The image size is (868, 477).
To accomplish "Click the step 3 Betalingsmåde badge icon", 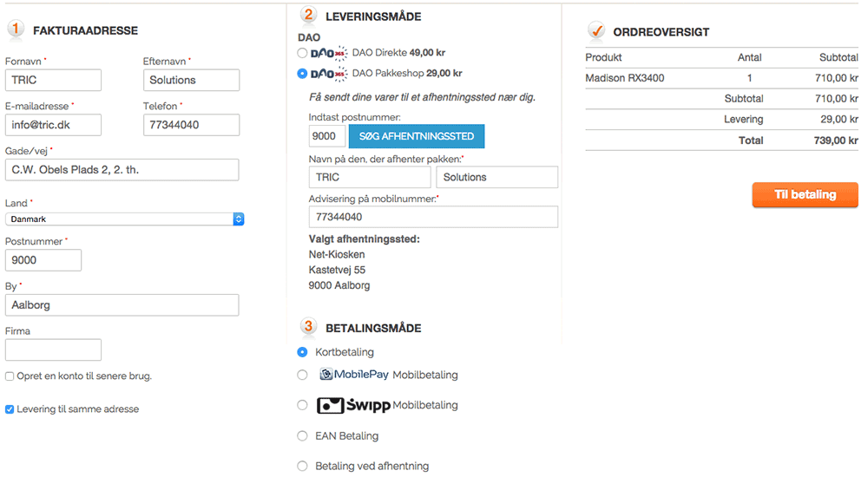I will coord(308,327).
